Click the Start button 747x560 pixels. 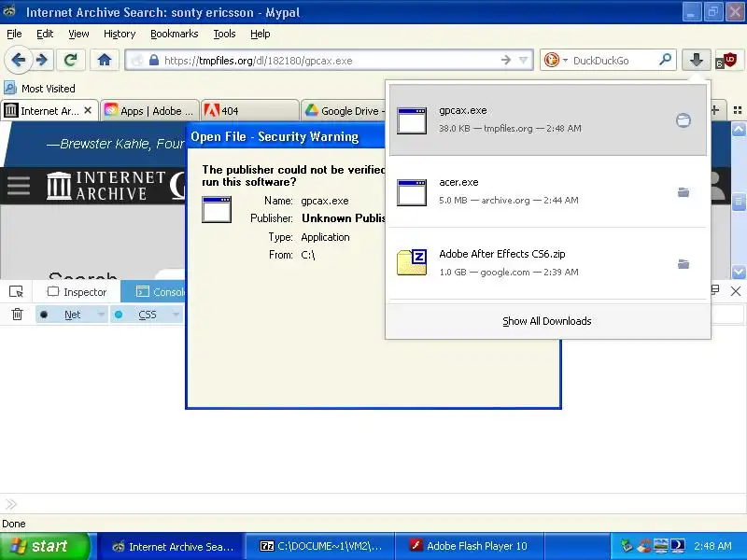tap(45, 546)
